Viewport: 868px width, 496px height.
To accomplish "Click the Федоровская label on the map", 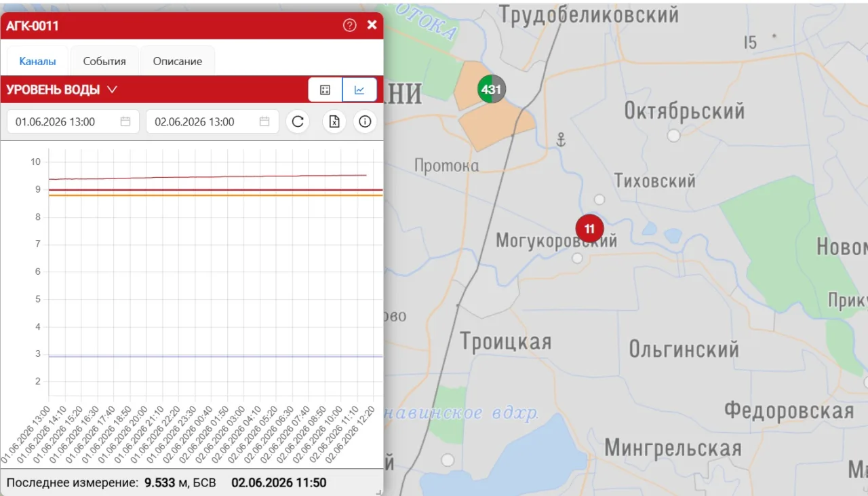I will pos(788,410).
